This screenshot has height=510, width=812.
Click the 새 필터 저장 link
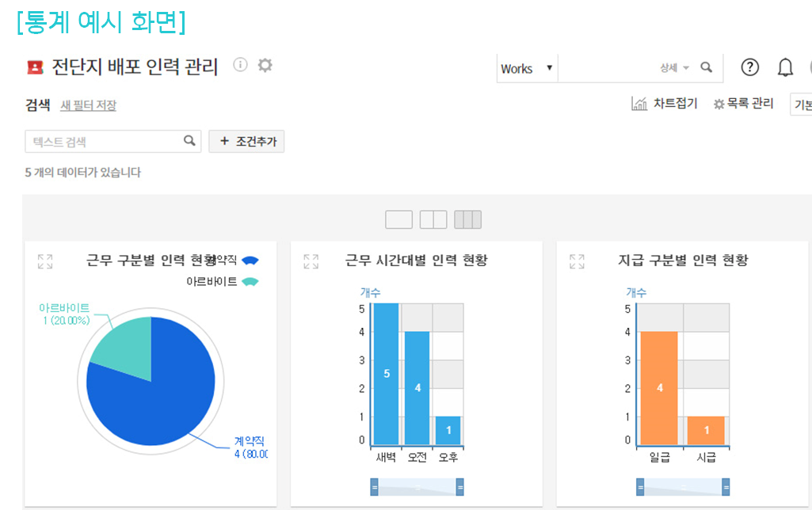pos(88,105)
